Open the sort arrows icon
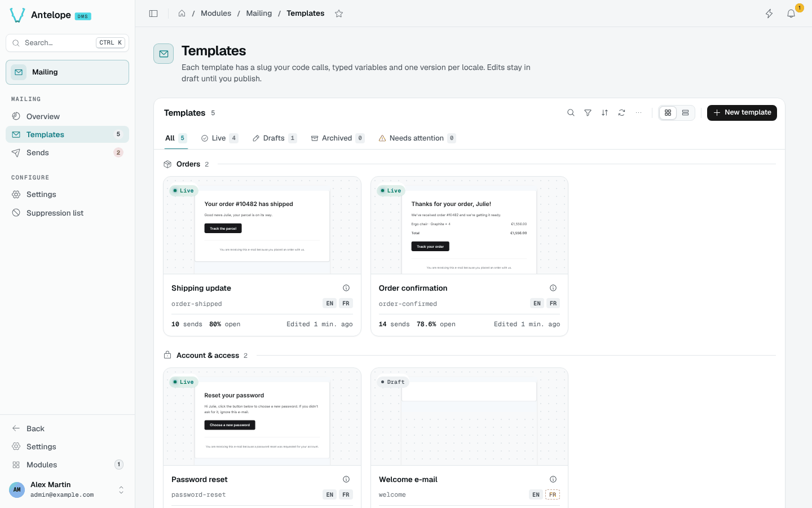The width and height of the screenshot is (812, 508). coord(604,113)
